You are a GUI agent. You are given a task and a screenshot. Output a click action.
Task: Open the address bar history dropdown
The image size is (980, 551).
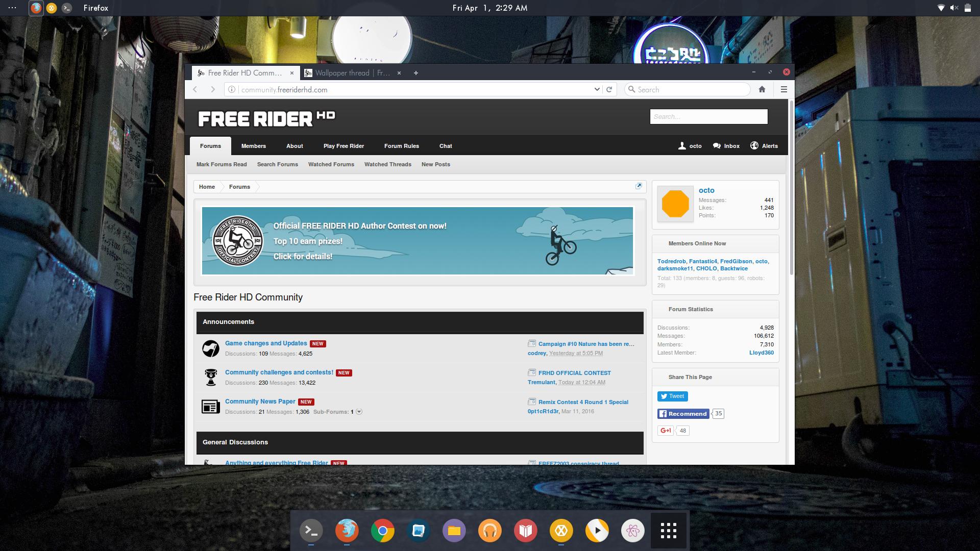coord(597,89)
